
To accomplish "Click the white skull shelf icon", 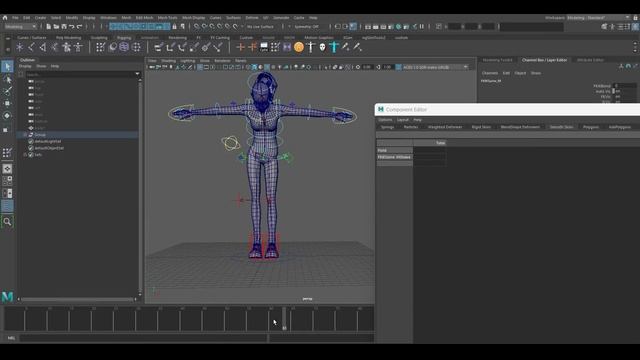I will coord(322,47).
